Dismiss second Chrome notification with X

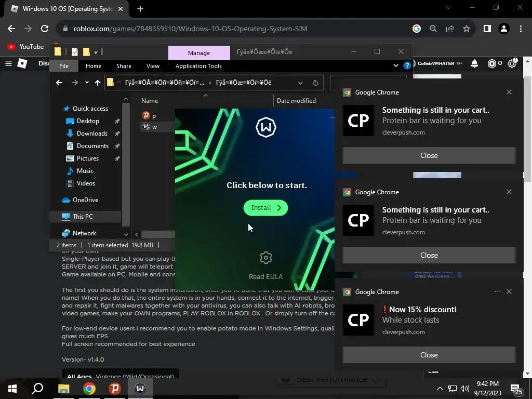tap(509, 192)
